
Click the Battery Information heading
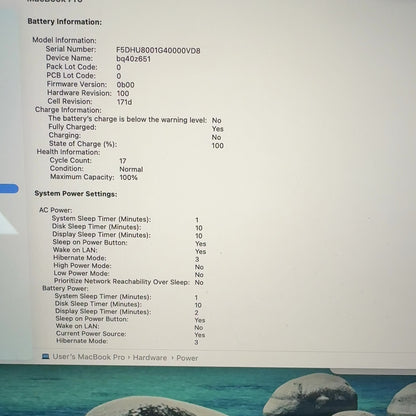65,22
